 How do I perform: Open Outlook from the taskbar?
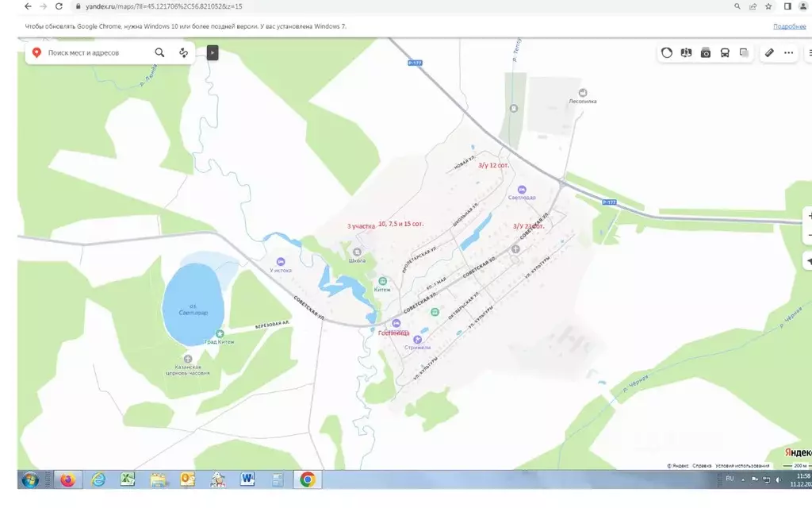187,480
